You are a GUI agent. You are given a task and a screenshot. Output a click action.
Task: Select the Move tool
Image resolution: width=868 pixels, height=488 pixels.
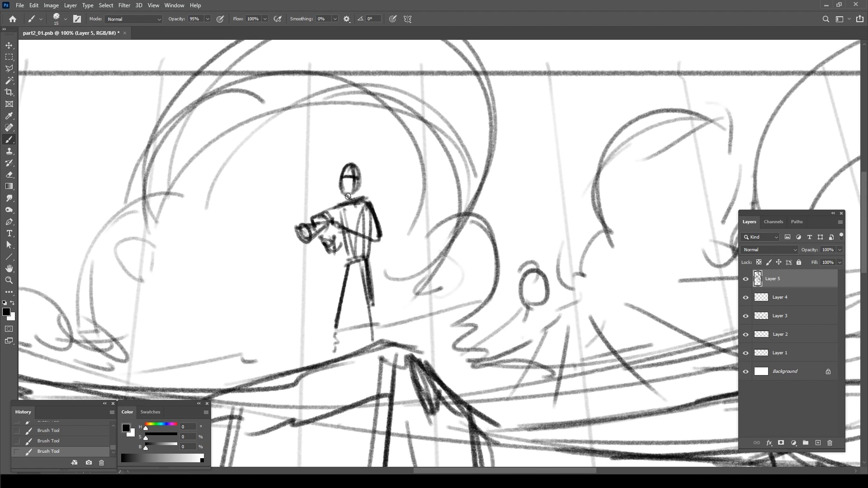tap(9, 46)
